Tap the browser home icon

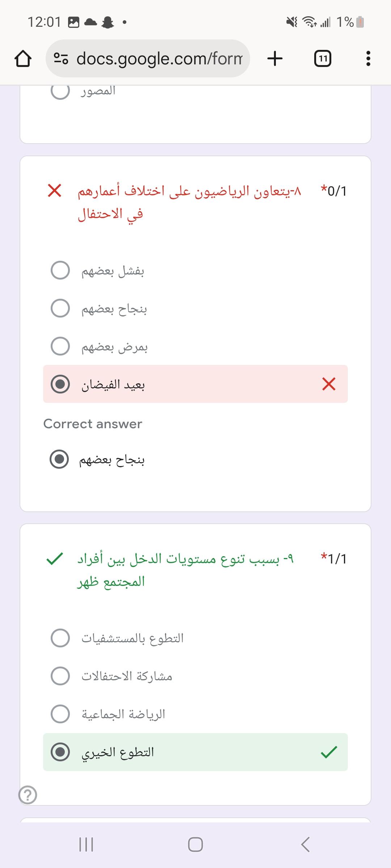click(22, 59)
